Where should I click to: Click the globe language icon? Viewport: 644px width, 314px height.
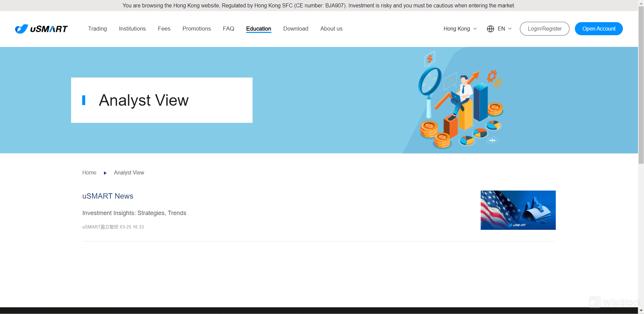490,29
